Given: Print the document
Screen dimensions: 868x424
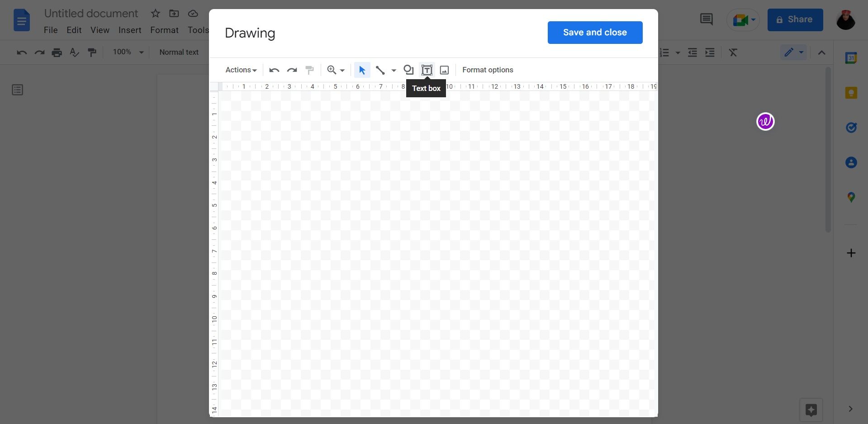Looking at the screenshot, I should coord(57,52).
